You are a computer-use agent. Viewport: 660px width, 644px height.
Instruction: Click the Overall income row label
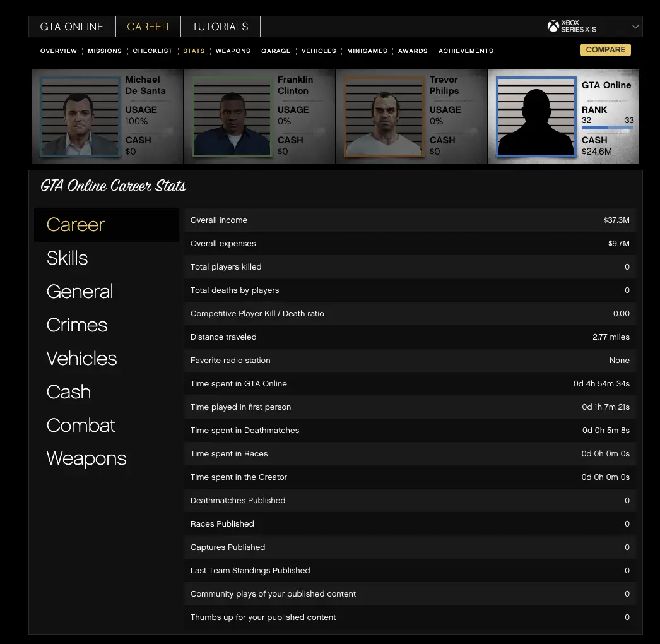coord(219,220)
